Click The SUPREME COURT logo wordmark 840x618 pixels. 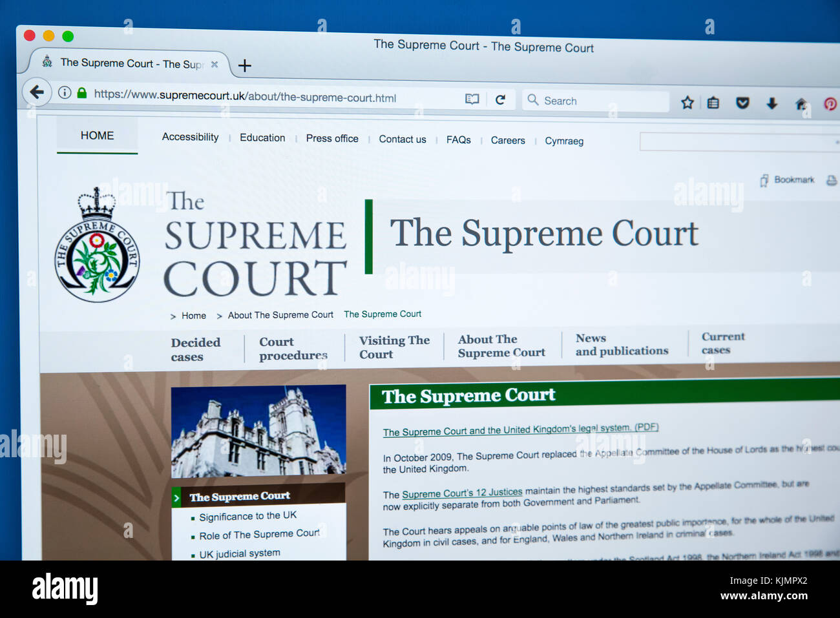click(x=255, y=244)
